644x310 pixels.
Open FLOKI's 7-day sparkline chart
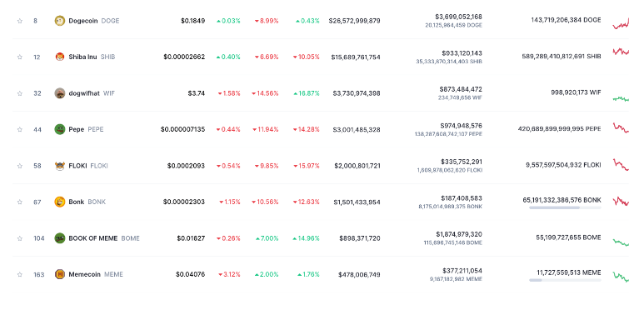click(621, 165)
